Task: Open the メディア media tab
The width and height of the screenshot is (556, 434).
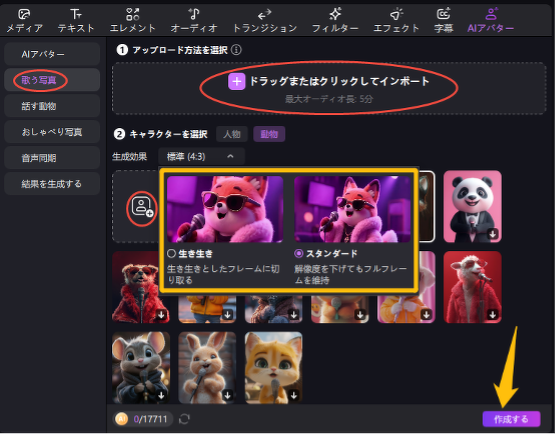Action: (x=24, y=21)
